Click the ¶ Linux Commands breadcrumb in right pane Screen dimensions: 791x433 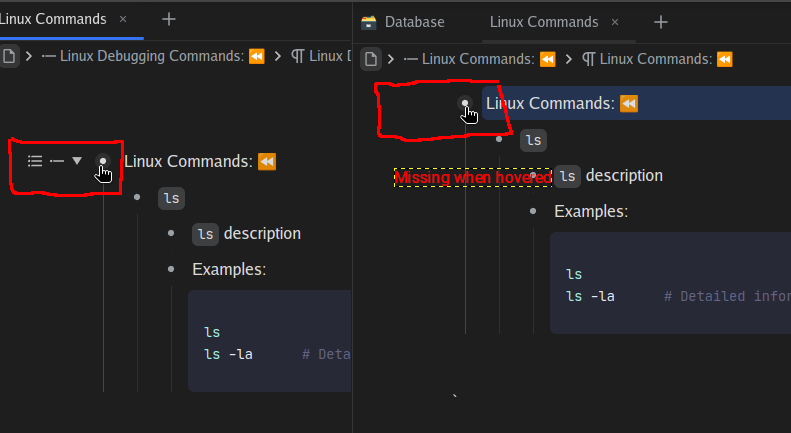point(658,59)
